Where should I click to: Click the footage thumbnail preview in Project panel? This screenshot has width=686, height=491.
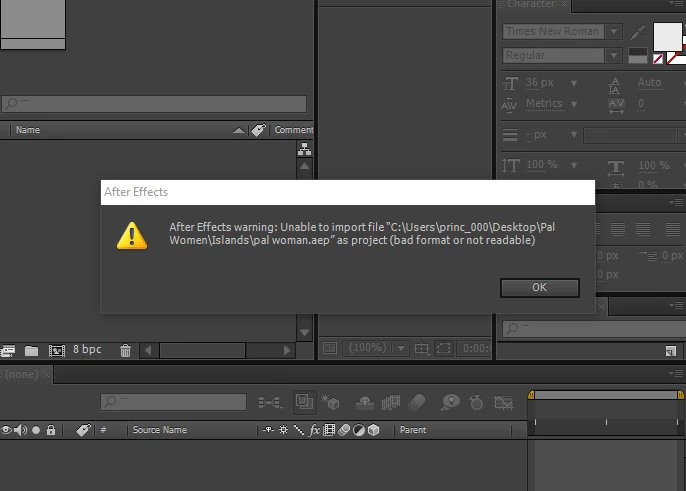pyautogui.click(x=33, y=24)
